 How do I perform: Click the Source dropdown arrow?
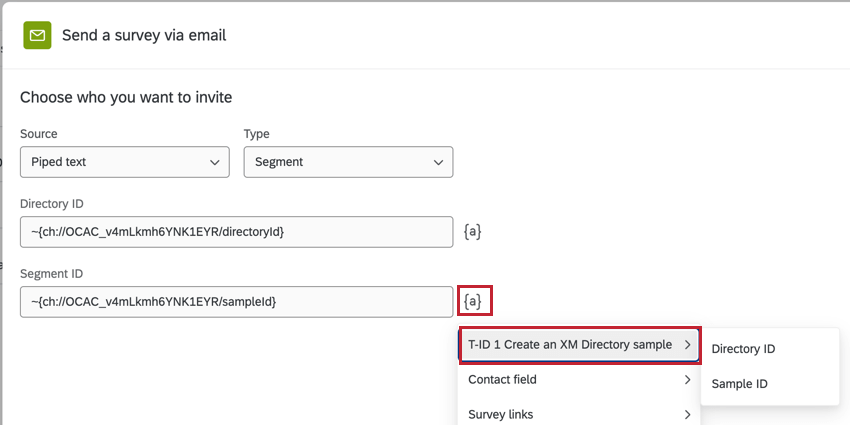coord(214,162)
